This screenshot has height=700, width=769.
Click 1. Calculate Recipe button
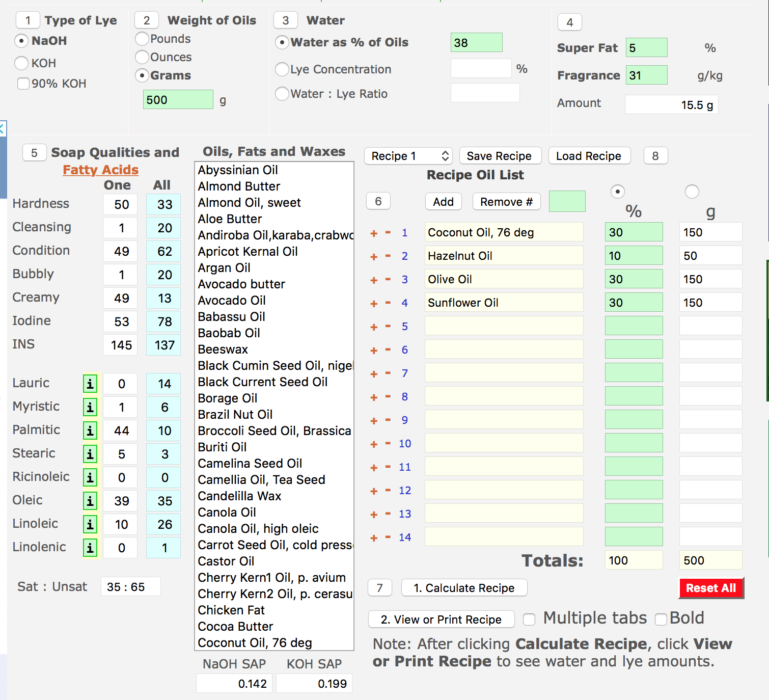point(464,588)
